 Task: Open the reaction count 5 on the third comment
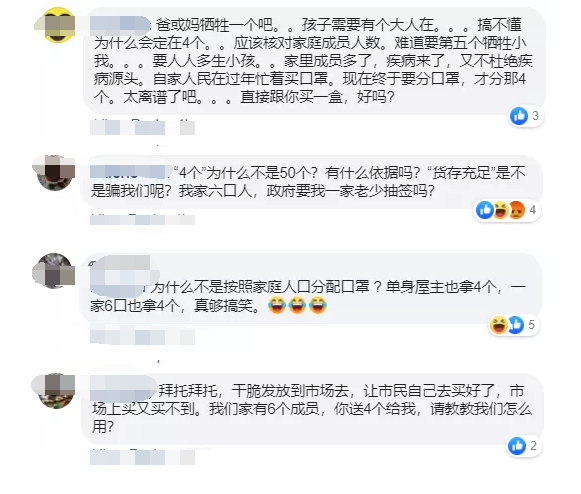pyautogui.click(x=531, y=325)
